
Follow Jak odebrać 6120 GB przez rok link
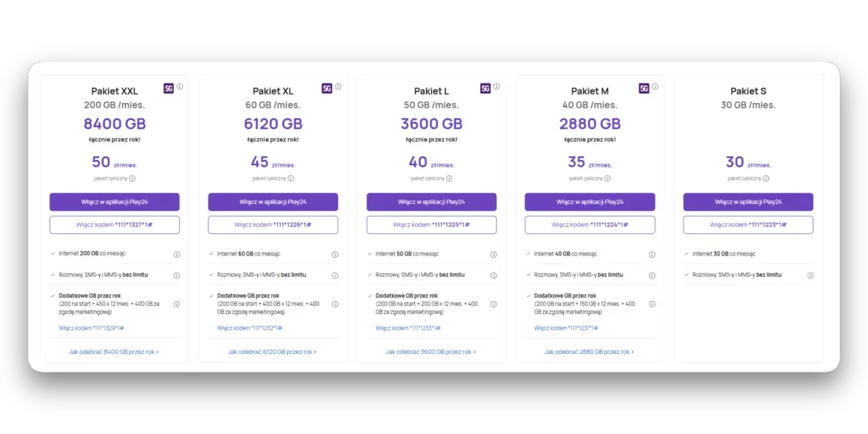(273, 352)
